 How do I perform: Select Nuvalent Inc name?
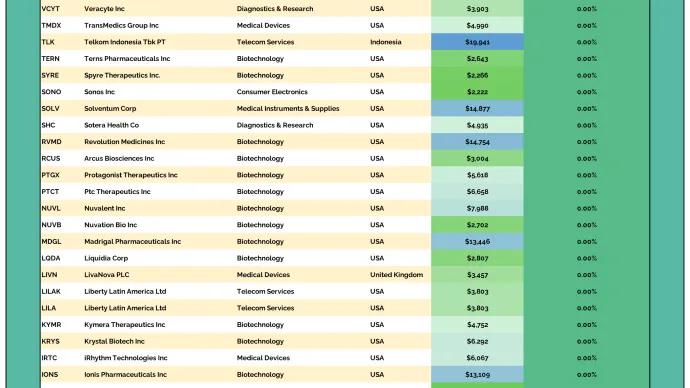[104, 209]
